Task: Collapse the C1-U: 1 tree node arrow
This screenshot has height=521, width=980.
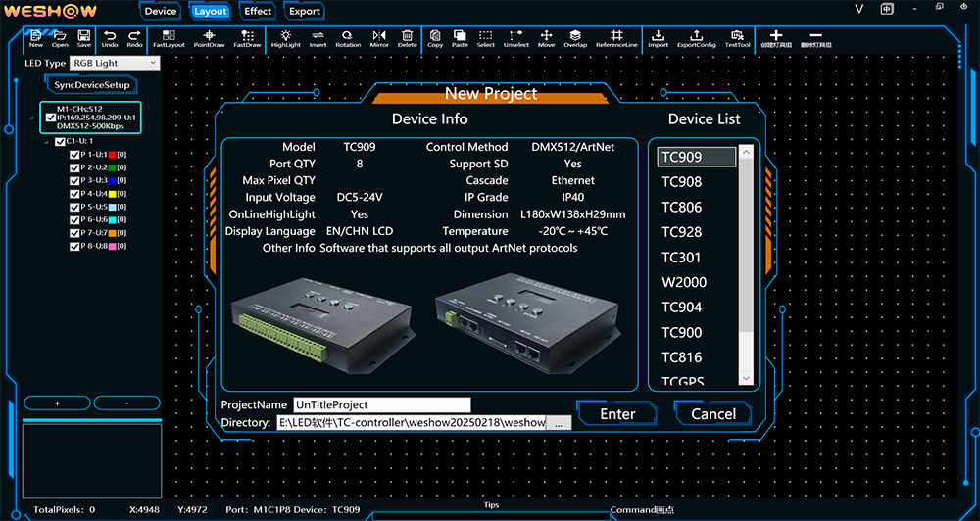Action: pos(46,142)
